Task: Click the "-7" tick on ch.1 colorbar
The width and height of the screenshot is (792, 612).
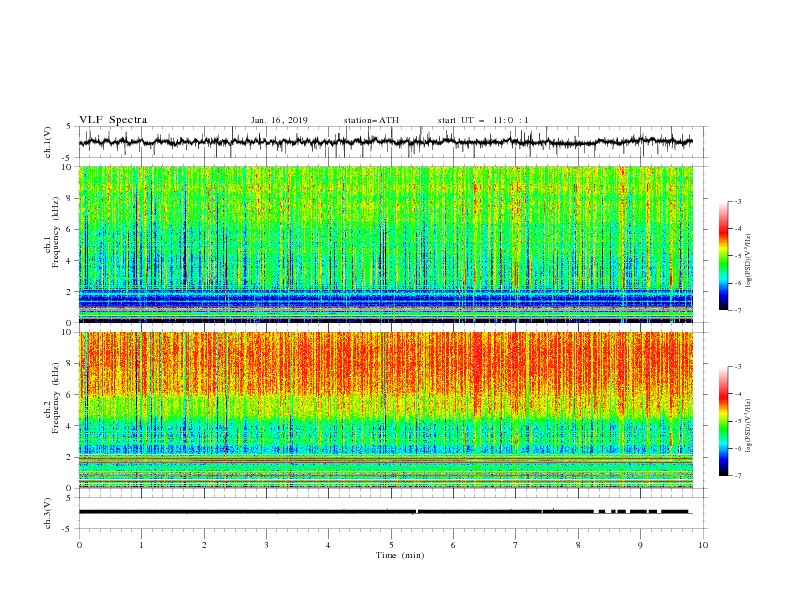Action: (737, 310)
